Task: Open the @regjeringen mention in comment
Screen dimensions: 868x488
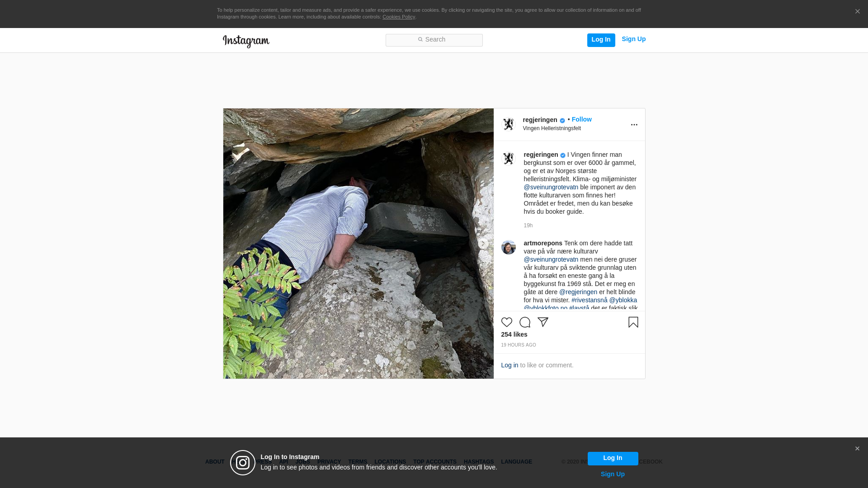Action: [x=578, y=292]
